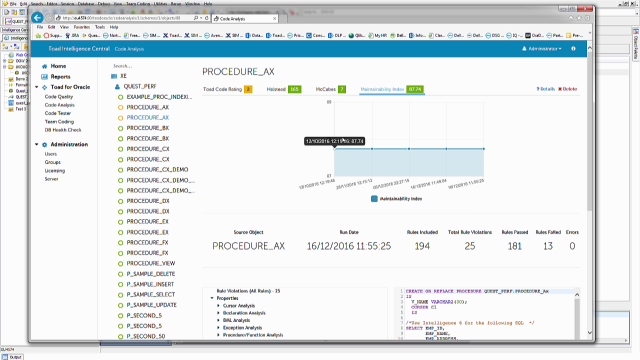
Task: Click the red Delete link
Action: (x=567, y=89)
